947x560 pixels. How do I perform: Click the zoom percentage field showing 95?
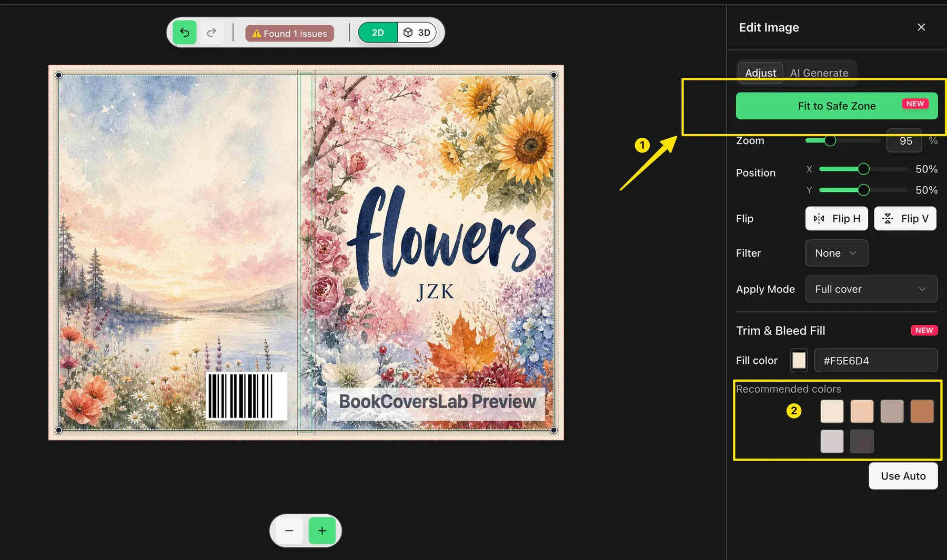click(904, 141)
